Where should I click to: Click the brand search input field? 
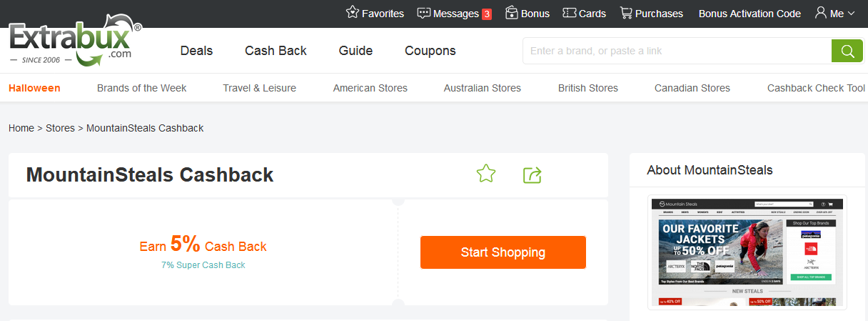coord(678,51)
